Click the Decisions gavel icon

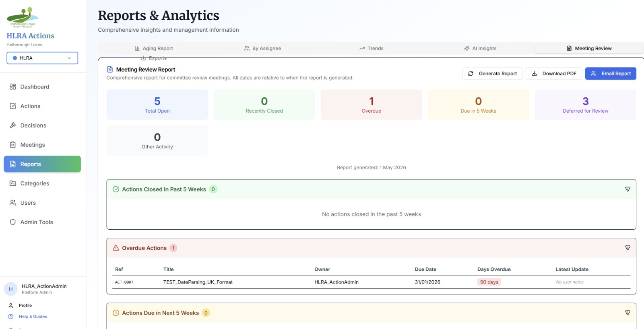[x=13, y=125]
